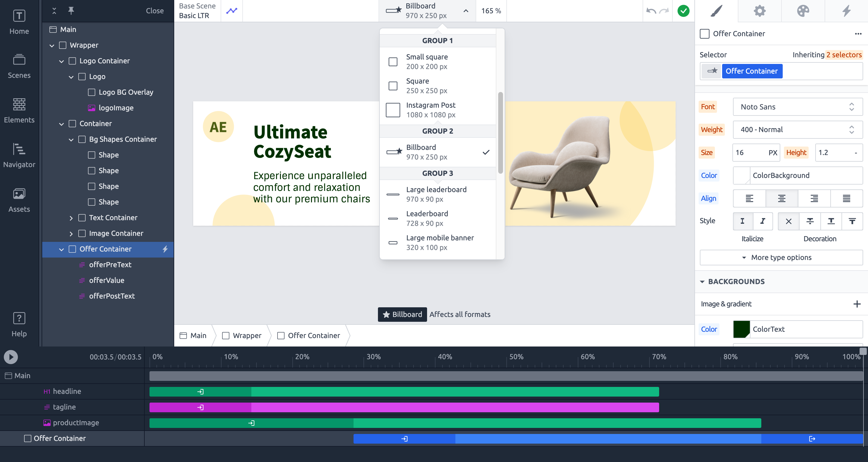This screenshot has height=462, width=868.
Task: Toggle the Logo BG Overlay layer checkbox
Action: [91, 92]
